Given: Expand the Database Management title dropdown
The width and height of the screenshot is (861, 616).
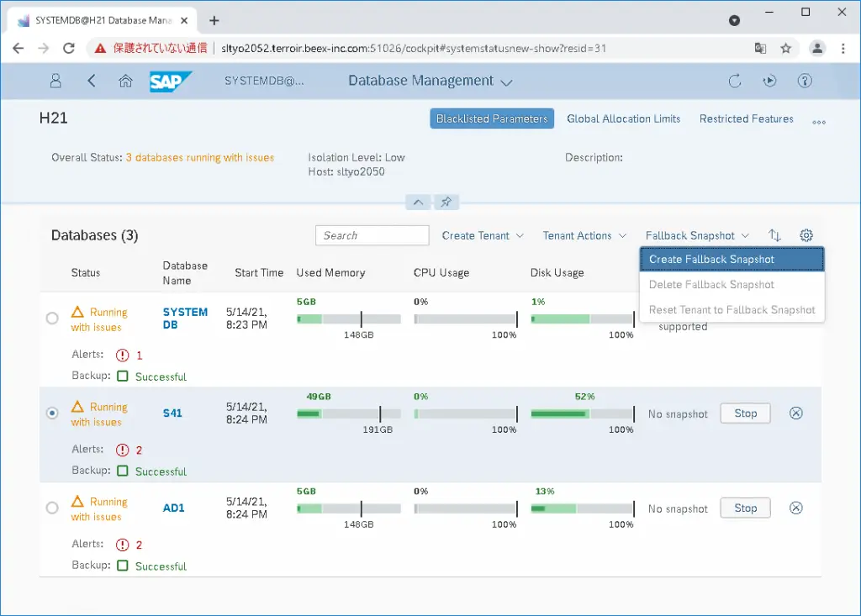Looking at the screenshot, I should (x=507, y=82).
